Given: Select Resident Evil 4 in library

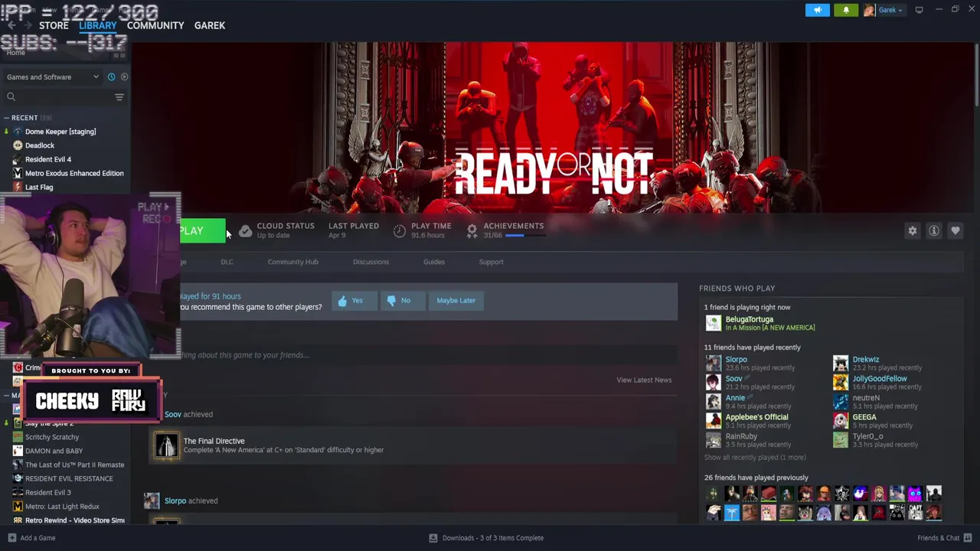Looking at the screenshot, I should [48, 159].
